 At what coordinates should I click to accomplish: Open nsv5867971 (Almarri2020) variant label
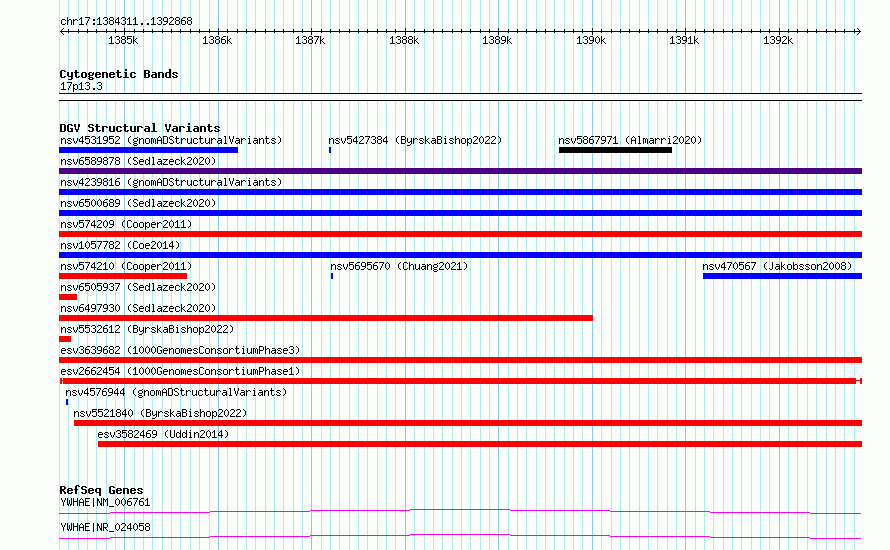(630, 140)
